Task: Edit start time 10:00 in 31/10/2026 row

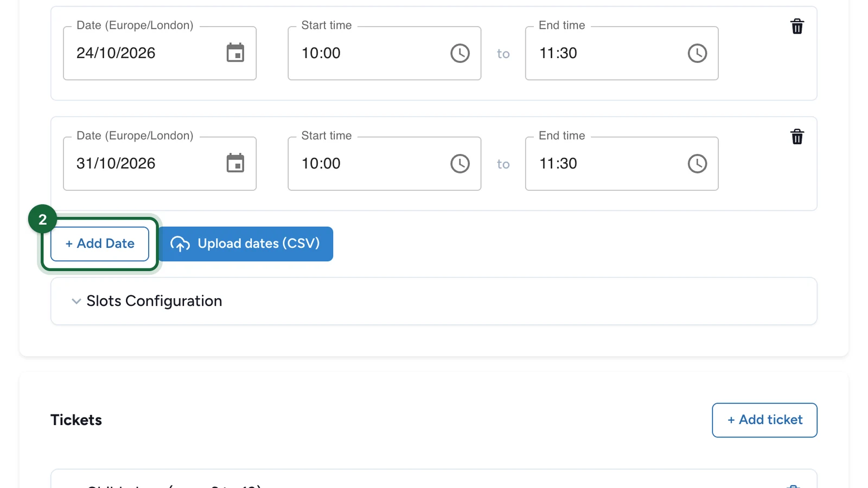Action: click(384, 163)
